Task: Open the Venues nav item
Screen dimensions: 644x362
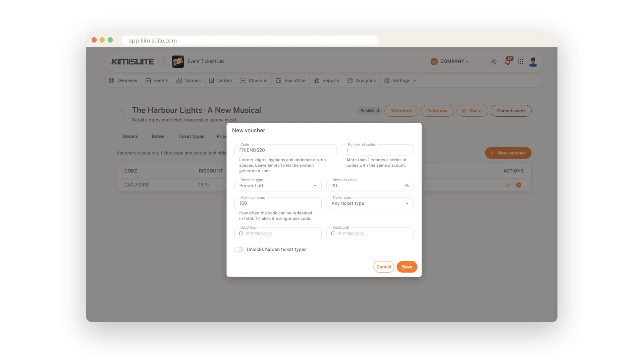Action: click(189, 81)
